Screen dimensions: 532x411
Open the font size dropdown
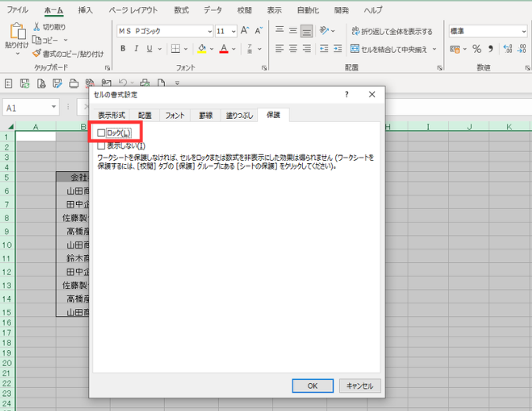[234, 32]
